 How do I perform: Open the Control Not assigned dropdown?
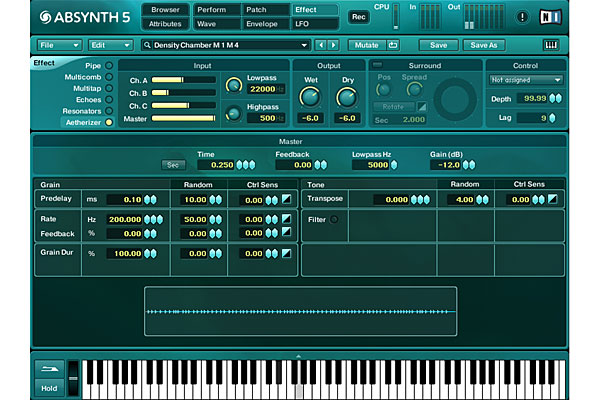tap(525, 80)
